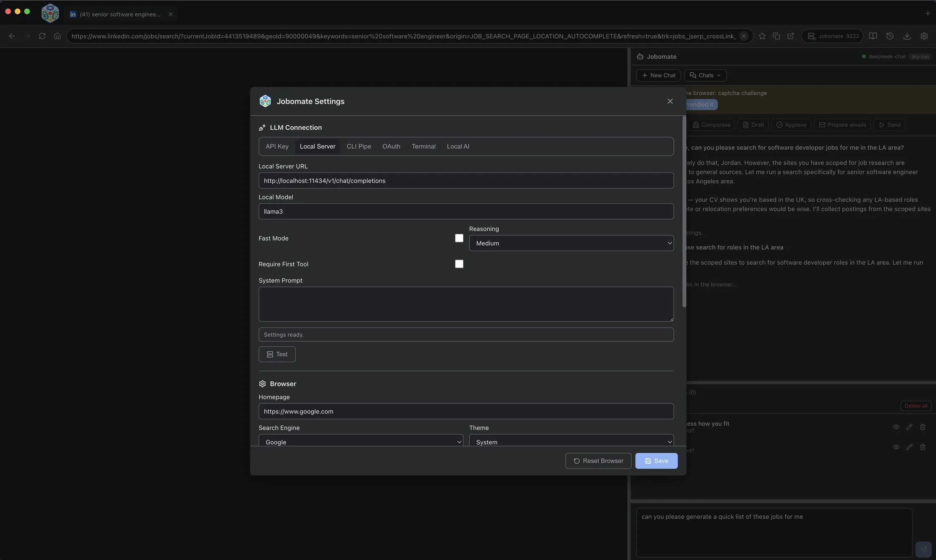Open the Reasoning dropdown set to Medium
This screenshot has width=936, height=560.
[571, 243]
